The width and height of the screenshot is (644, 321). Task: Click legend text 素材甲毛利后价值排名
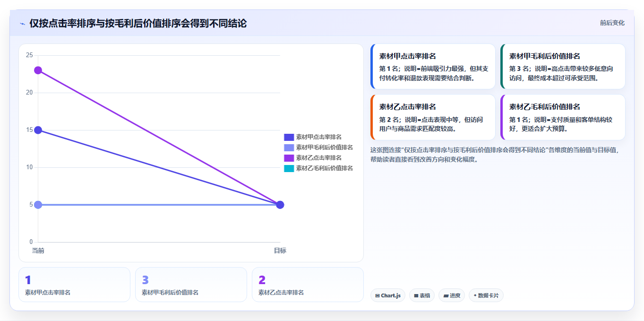[x=325, y=147]
